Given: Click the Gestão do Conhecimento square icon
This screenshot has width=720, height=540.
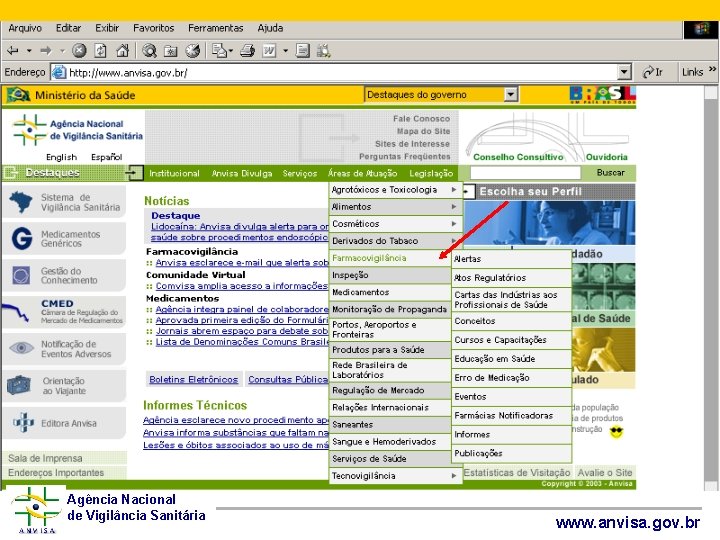Looking at the screenshot, I should click(21, 276).
